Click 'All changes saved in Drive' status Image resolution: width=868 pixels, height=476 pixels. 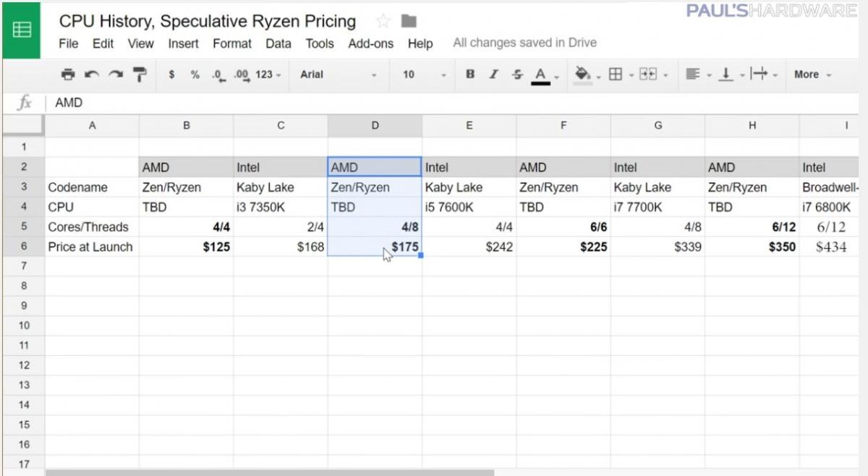pos(525,43)
